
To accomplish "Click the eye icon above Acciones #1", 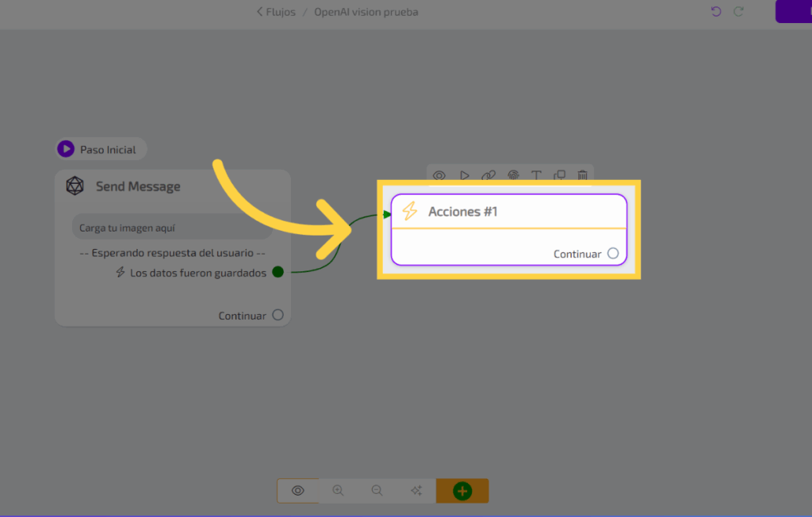I will tap(439, 175).
